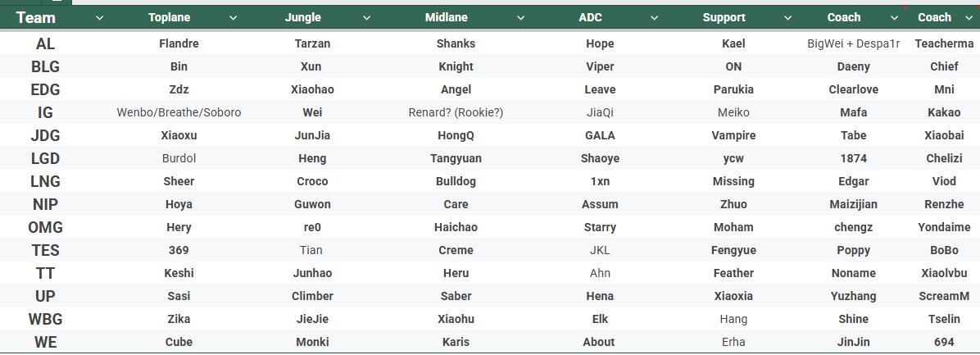Click the TES team cell

click(x=46, y=250)
